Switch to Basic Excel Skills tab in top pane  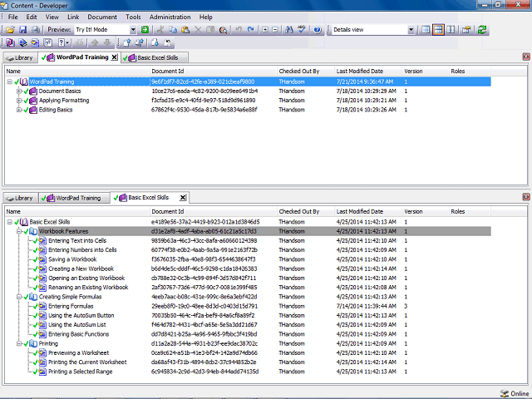(155, 58)
